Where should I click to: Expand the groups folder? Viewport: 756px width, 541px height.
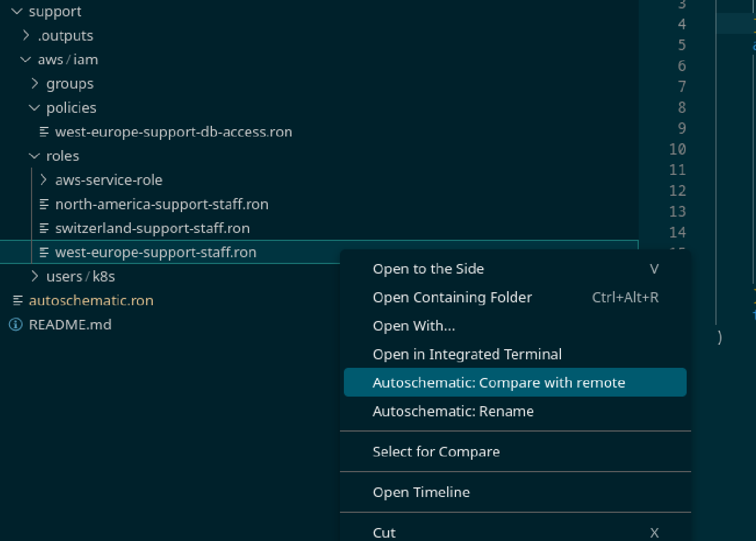(35, 84)
